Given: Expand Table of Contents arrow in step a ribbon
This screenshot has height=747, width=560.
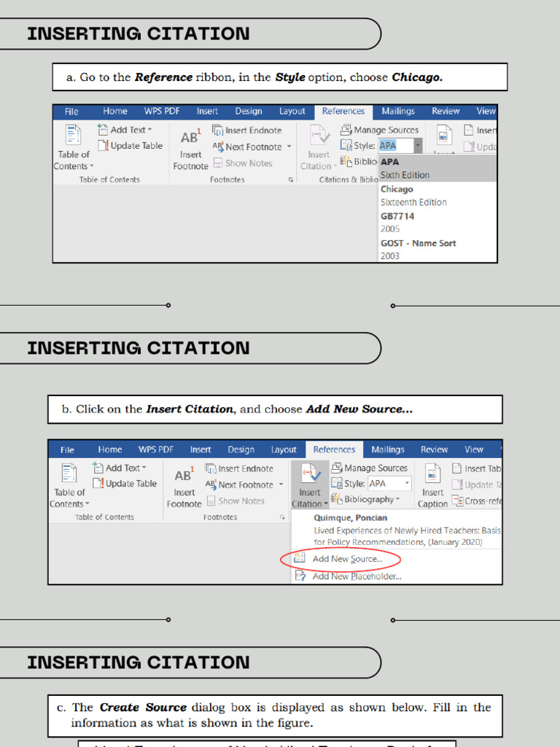Looking at the screenshot, I should click(91, 166).
